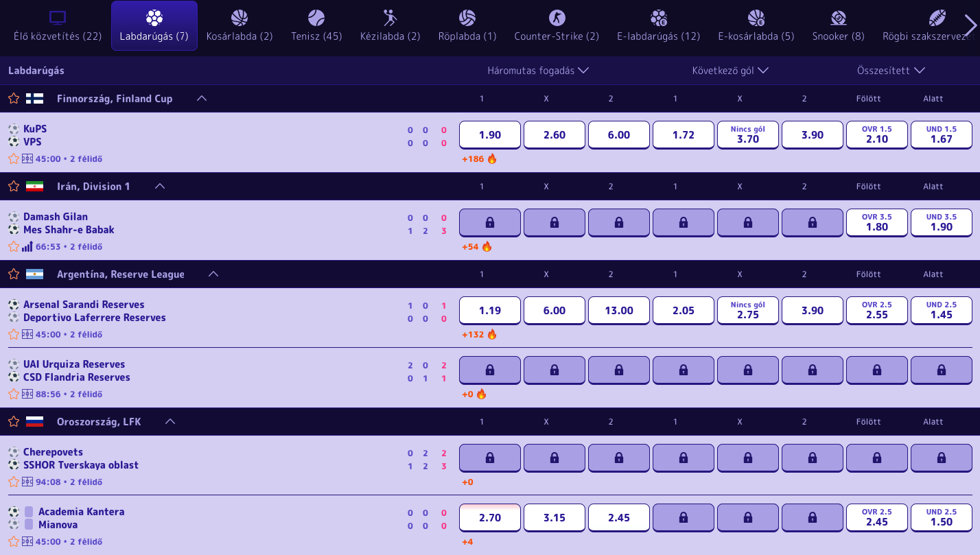Click the CSD Flandria Reserves team ball icon

click(x=14, y=377)
